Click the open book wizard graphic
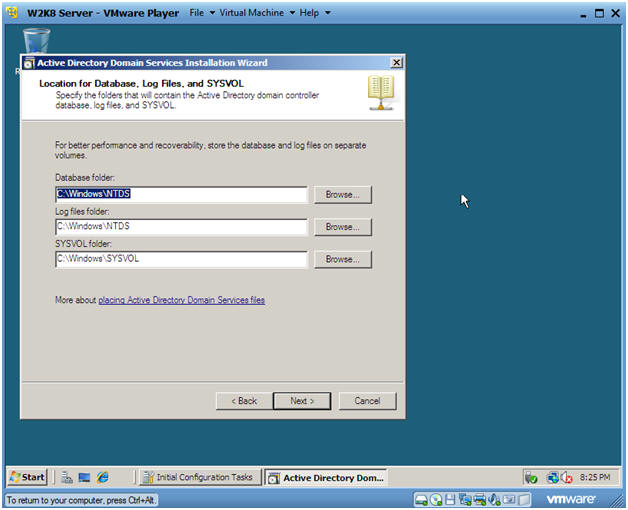The image size is (628, 510). [x=381, y=93]
